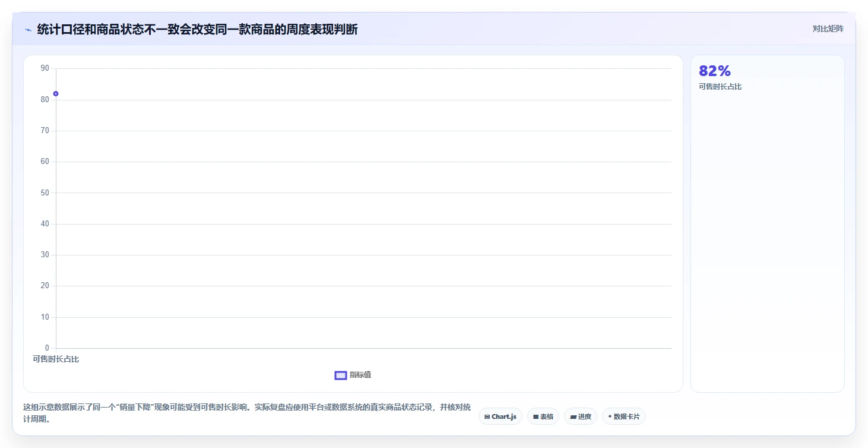Click the 指标值 legend text
Screen dimensions: 868x448
[x=360, y=375]
